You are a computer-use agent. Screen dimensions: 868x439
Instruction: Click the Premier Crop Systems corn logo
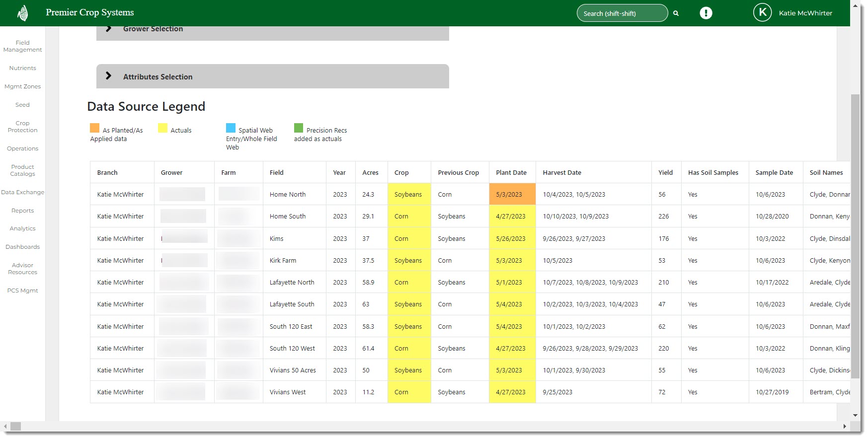(22, 13)
